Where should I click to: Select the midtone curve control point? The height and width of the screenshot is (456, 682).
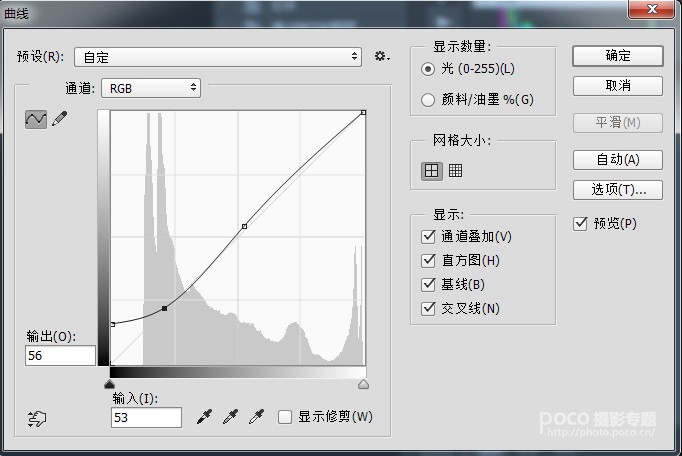tap(244, 226)
